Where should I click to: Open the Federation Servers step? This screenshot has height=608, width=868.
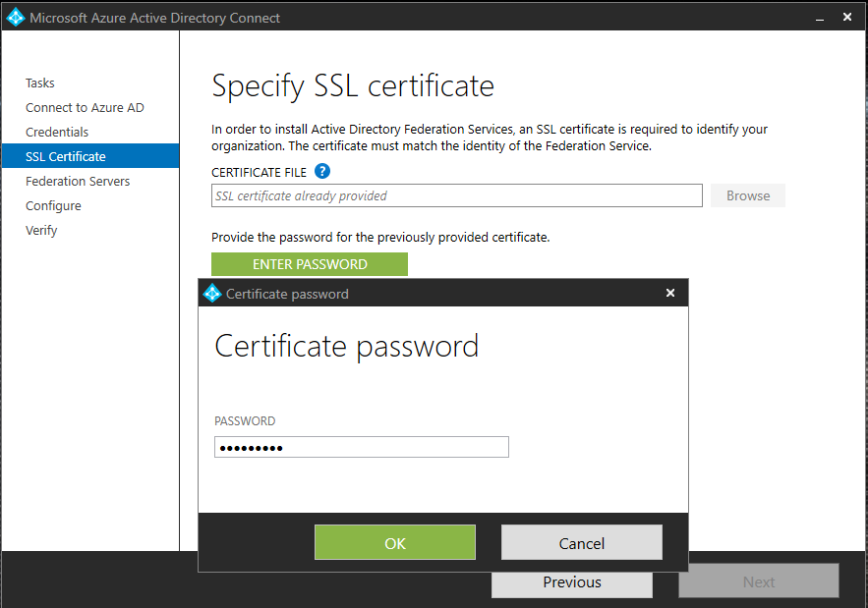tap(78, 182)
